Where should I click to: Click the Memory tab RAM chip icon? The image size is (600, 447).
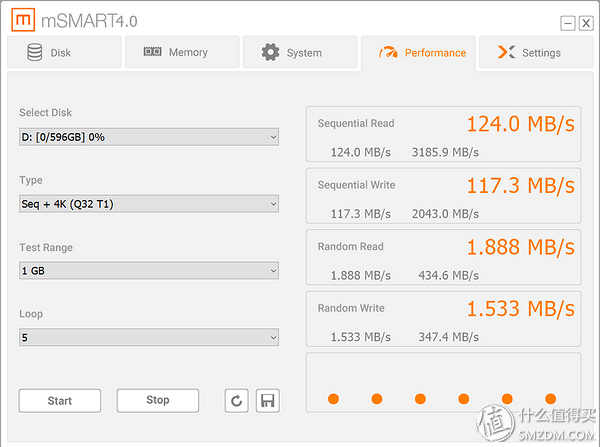pyautogui.click(x=152, y=51)
